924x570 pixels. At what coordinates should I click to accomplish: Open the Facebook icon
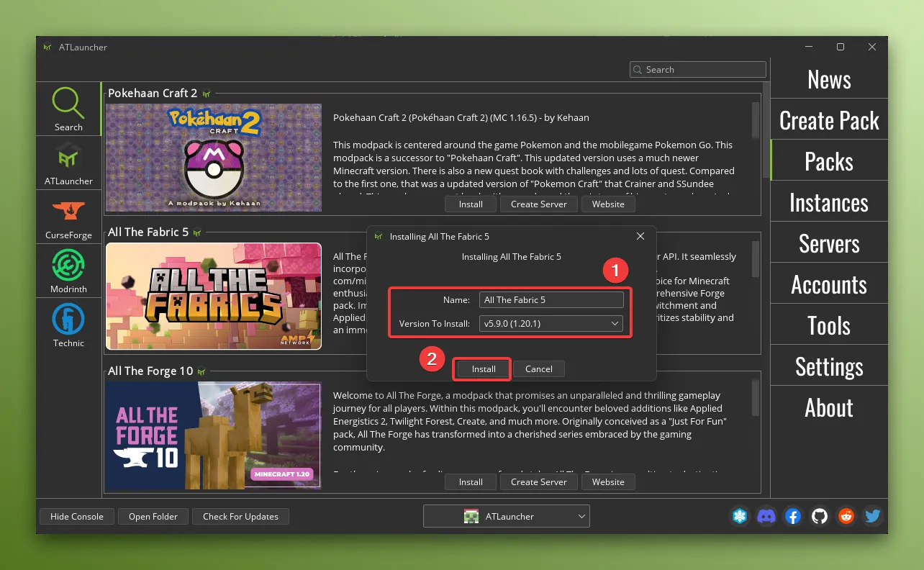[x=793, y=516]
